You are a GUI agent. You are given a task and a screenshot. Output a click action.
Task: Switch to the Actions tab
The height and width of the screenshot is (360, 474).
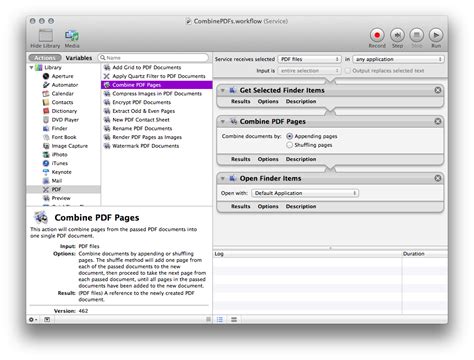coord(45,58)
